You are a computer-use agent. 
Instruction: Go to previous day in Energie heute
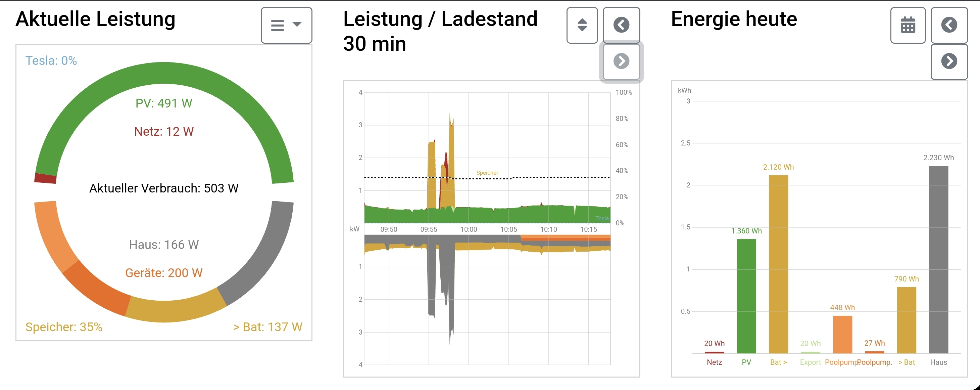(949, 25)
